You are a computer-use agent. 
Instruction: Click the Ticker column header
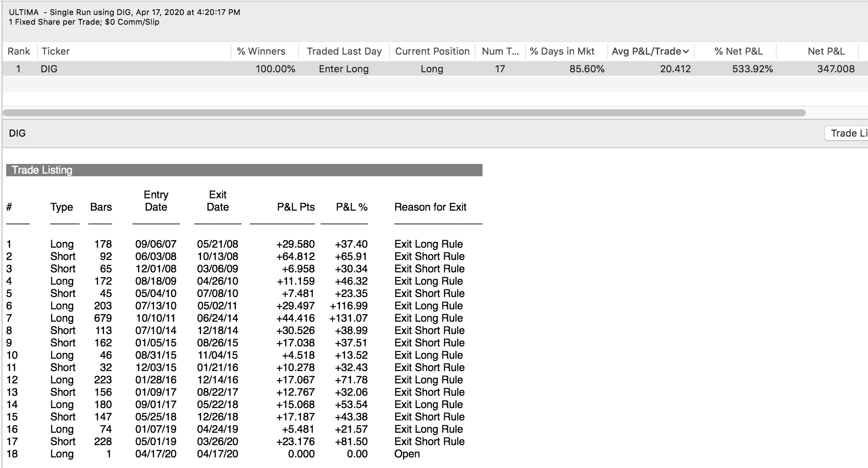[x=56, y=52]
